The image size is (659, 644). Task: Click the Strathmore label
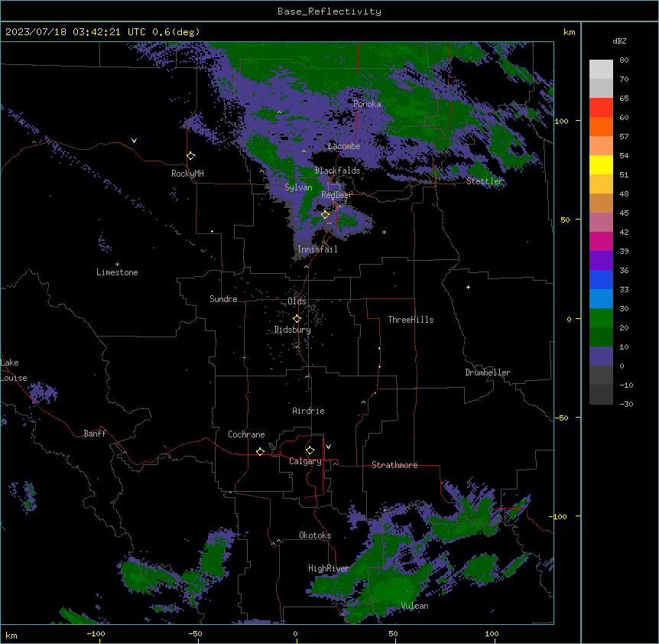coord(394,465)
